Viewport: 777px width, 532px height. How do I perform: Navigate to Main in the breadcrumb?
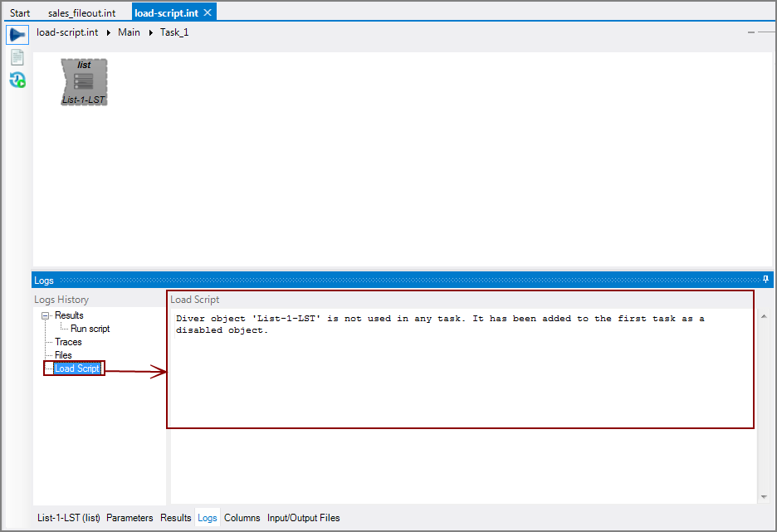coord(129,32)
